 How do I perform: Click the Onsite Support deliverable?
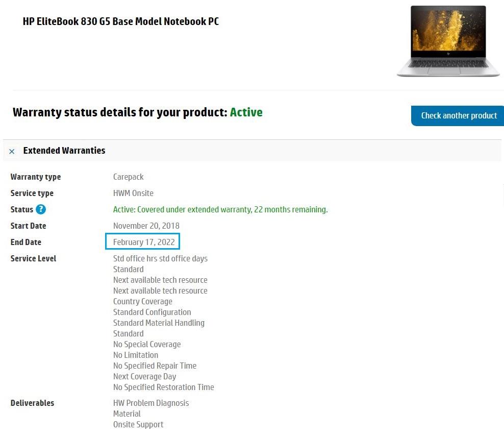[138, 425]
